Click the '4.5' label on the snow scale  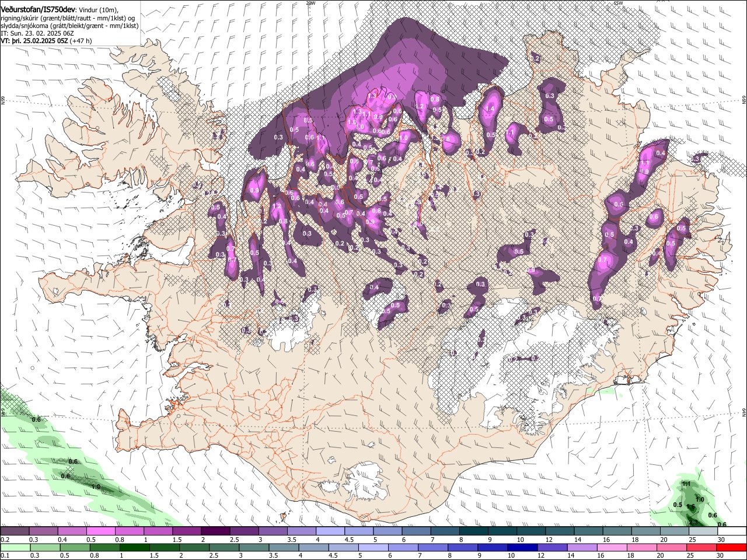349,540
